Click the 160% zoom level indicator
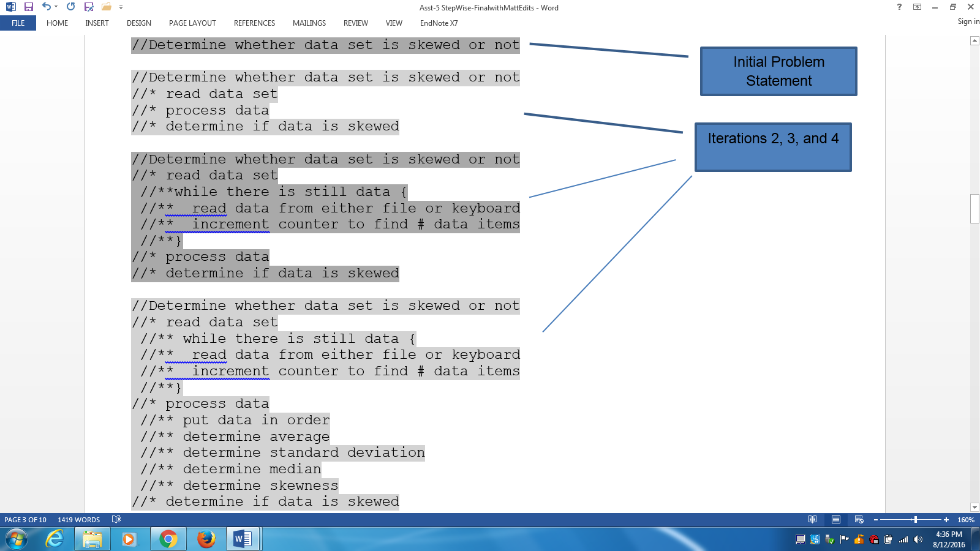The image size is (980, 551). click(966, 520)
